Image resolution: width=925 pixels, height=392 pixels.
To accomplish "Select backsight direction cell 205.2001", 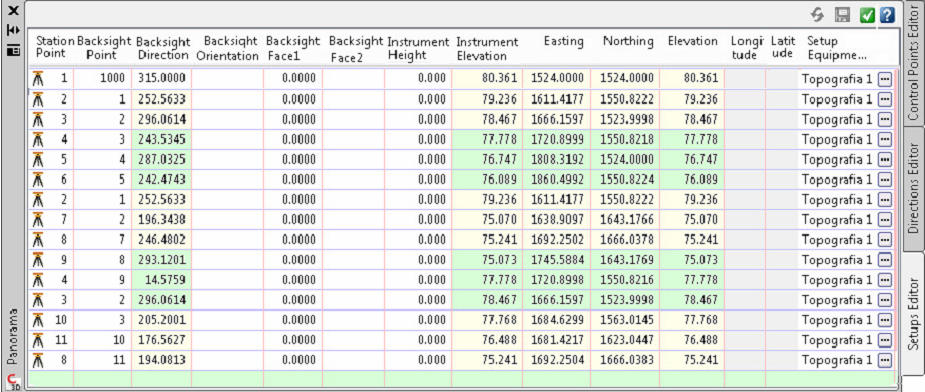I will coord(162,320).
